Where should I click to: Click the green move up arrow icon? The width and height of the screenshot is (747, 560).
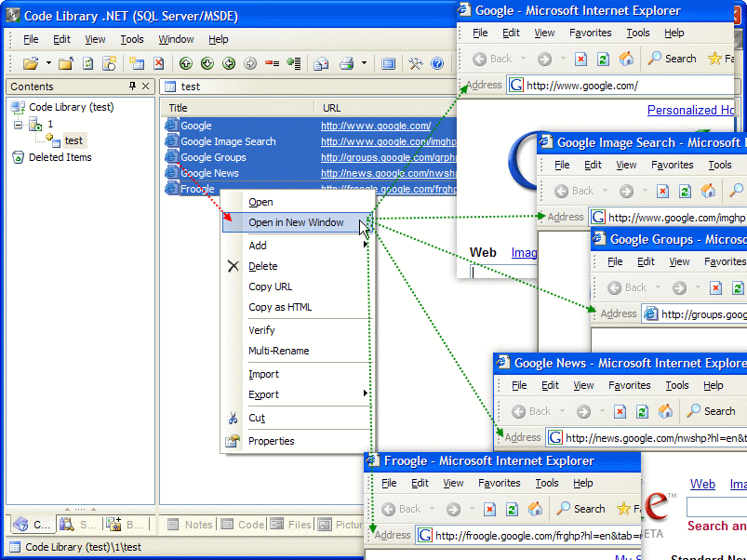[x=186, y=63]
